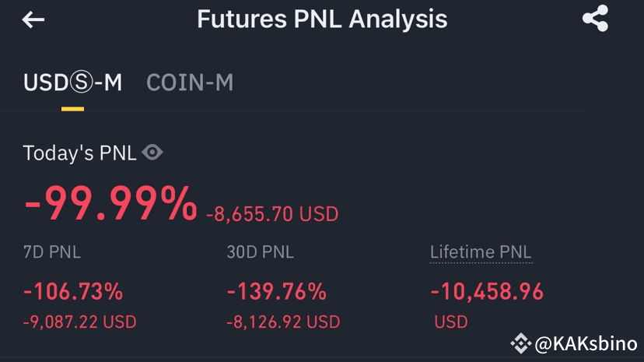Tap the Futures PNL Analysis title
This screenshot has width=644, height=362.
tap(322, 19)
